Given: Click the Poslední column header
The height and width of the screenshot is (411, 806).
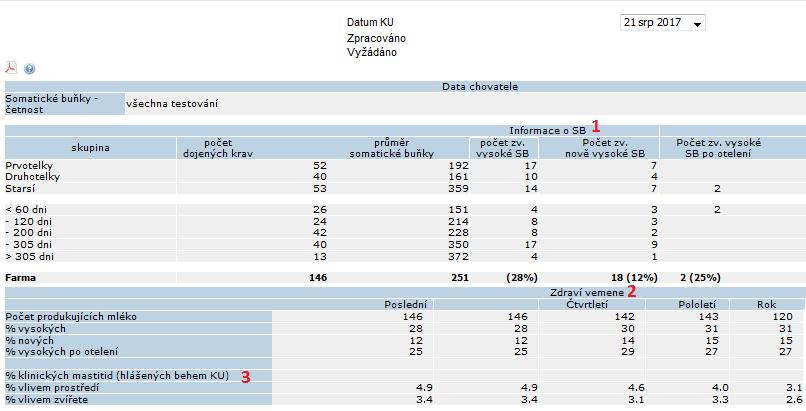Looking at the screenshot, I should (x=406, y=305).
